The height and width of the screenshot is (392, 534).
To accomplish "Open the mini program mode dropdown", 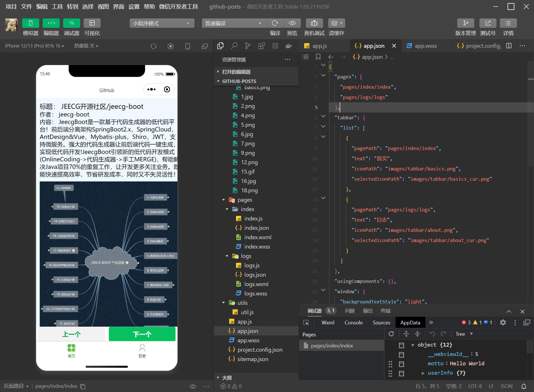I will point(162,23).
